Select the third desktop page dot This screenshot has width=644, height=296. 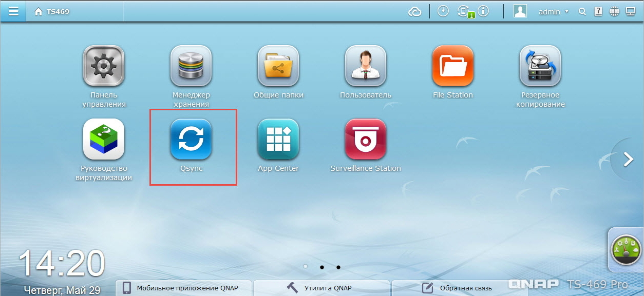(338, 267)
